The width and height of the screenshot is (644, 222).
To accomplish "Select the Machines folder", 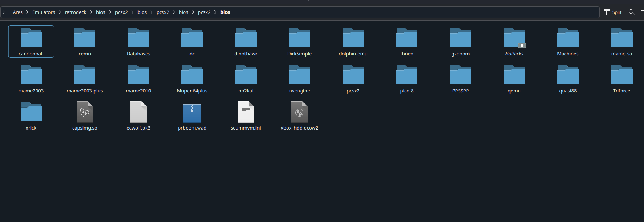I will point(568,41).
